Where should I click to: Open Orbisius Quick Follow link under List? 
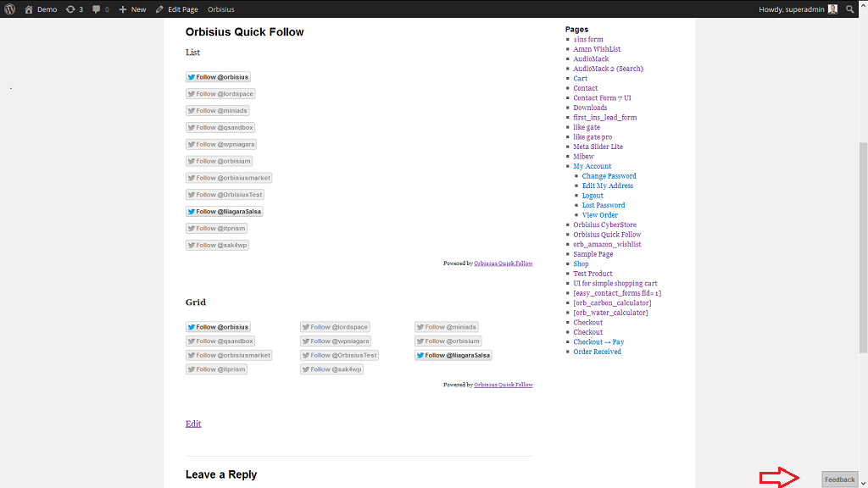[x=504, y=263]
